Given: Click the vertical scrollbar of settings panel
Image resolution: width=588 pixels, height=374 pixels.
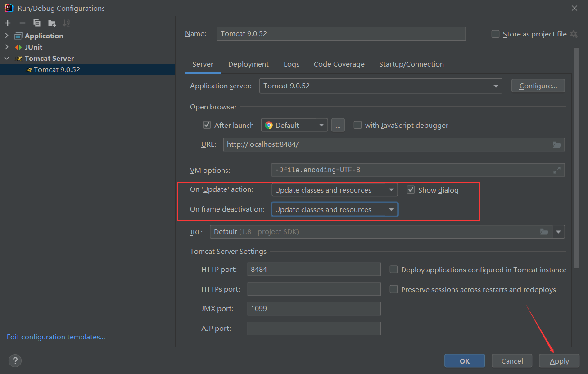Looking at the screenshot, I should (x=576, y=158).
